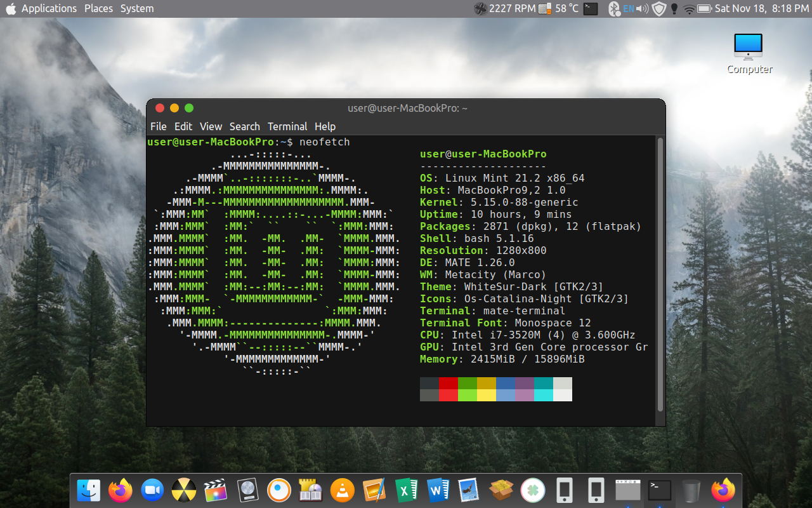
Task: Open the Finder icon in the dock
Action: [89, 490]
